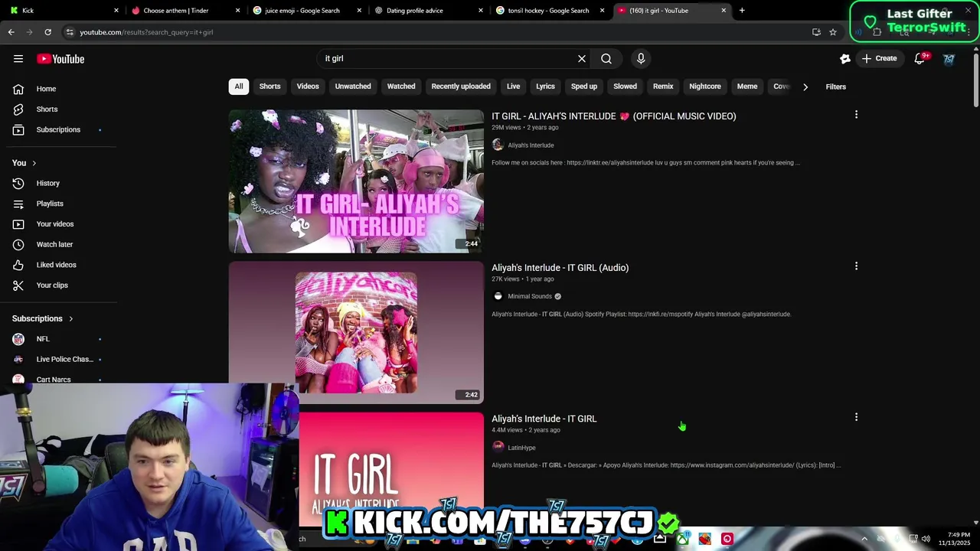Open more options for IT GIRL (Audio) result

click(856, 266)
